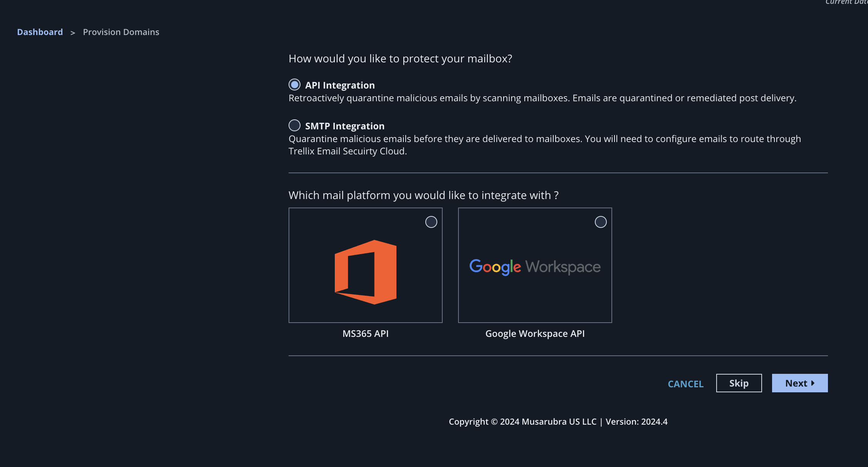Proceed with the Next button
The height and width of the screenshot is (467, 868).
coord(800,383)
